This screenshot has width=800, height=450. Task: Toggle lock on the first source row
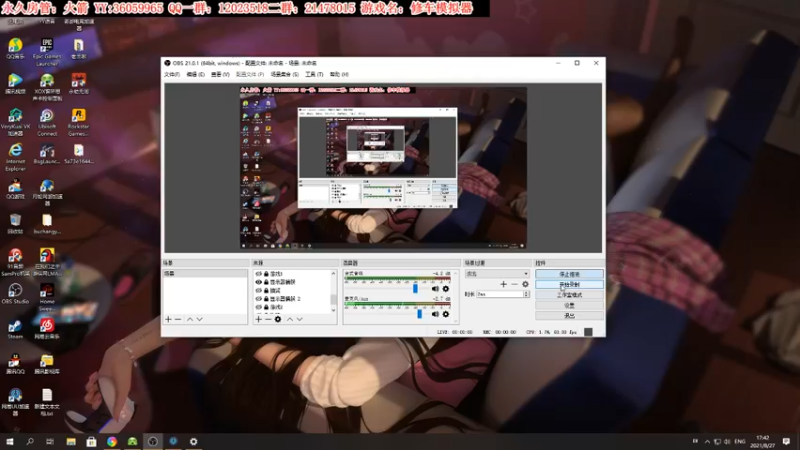266,274
